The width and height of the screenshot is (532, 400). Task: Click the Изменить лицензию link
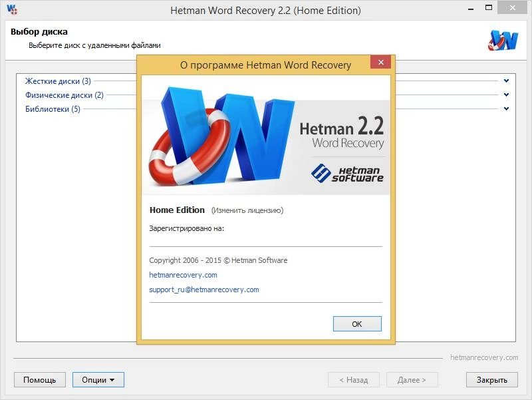click(247, 210)
